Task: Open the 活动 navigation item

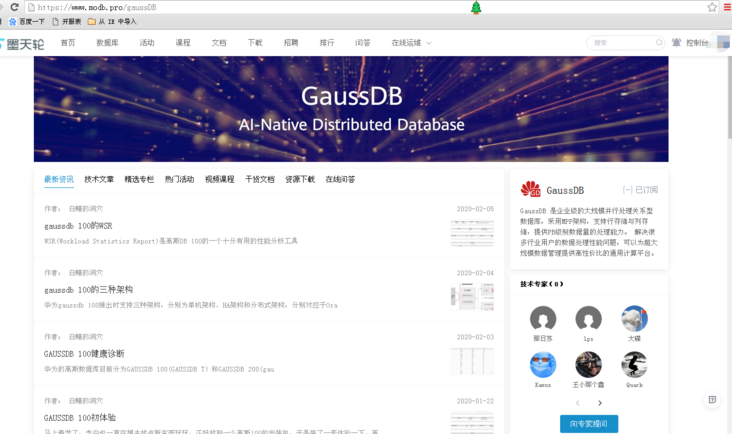Action: pos(147,42)
